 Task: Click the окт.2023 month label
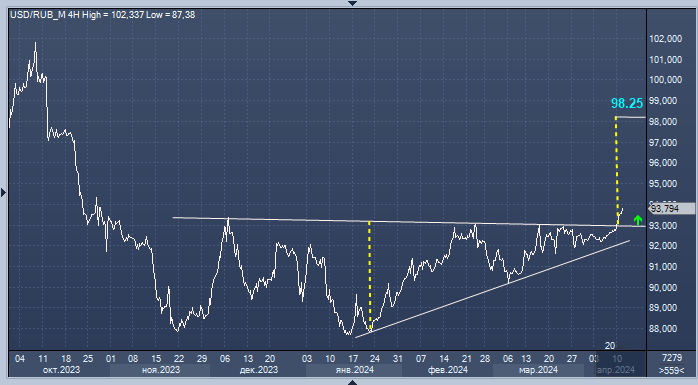61,370
